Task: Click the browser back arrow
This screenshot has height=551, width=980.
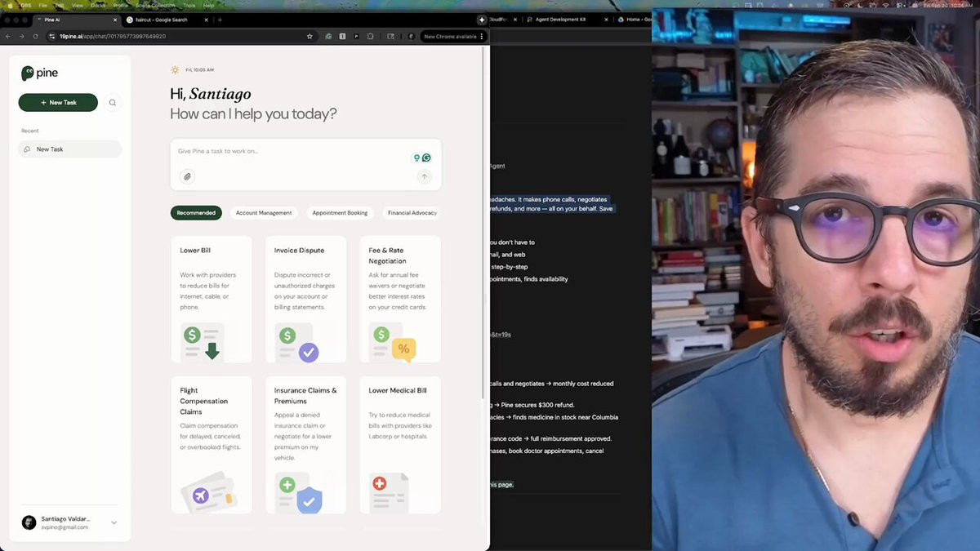Action: point(8,36)
